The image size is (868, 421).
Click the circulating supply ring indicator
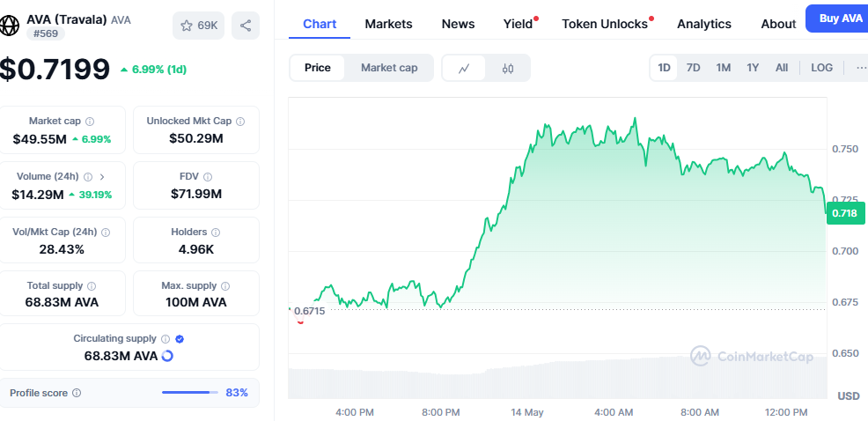[167, 356]
